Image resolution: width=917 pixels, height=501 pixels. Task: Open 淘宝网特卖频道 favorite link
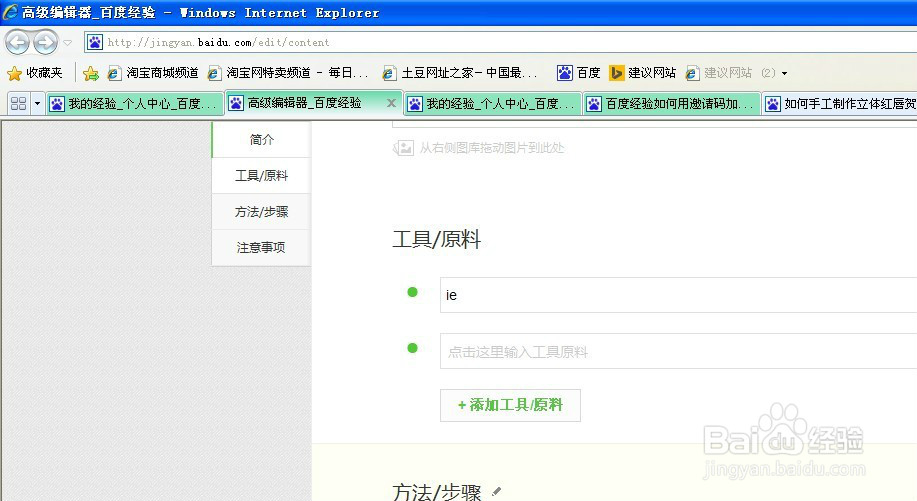point(288,72)
